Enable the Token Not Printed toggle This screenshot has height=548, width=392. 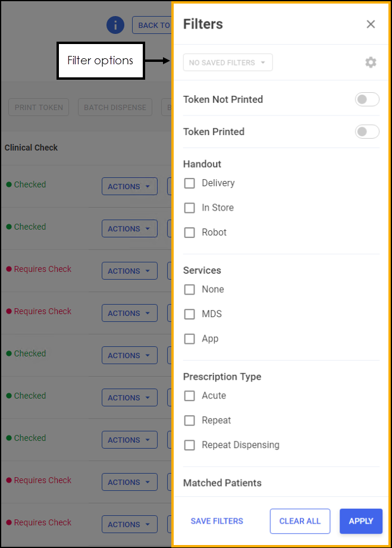[367, 99]
